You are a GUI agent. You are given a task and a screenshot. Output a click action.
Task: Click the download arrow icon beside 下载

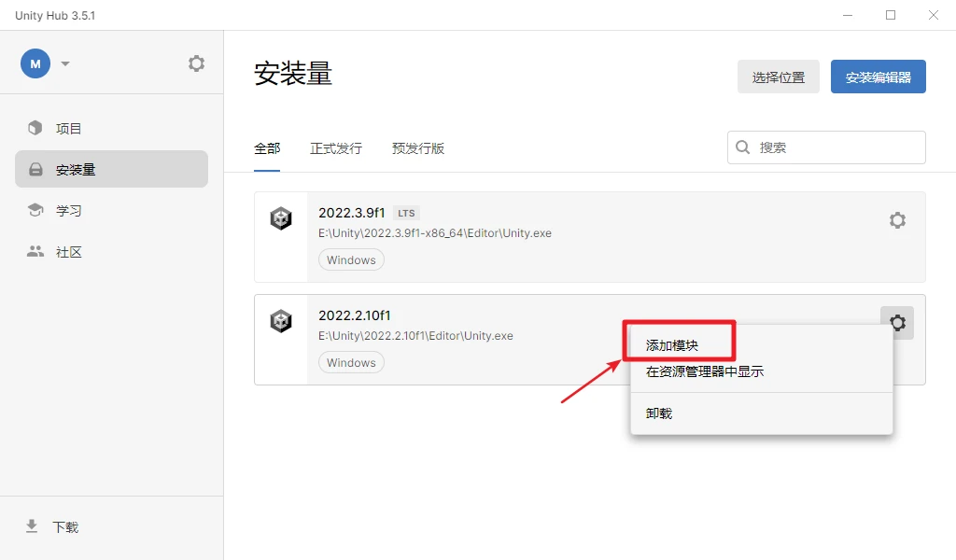pyautogui.click(x=32, y=526)
